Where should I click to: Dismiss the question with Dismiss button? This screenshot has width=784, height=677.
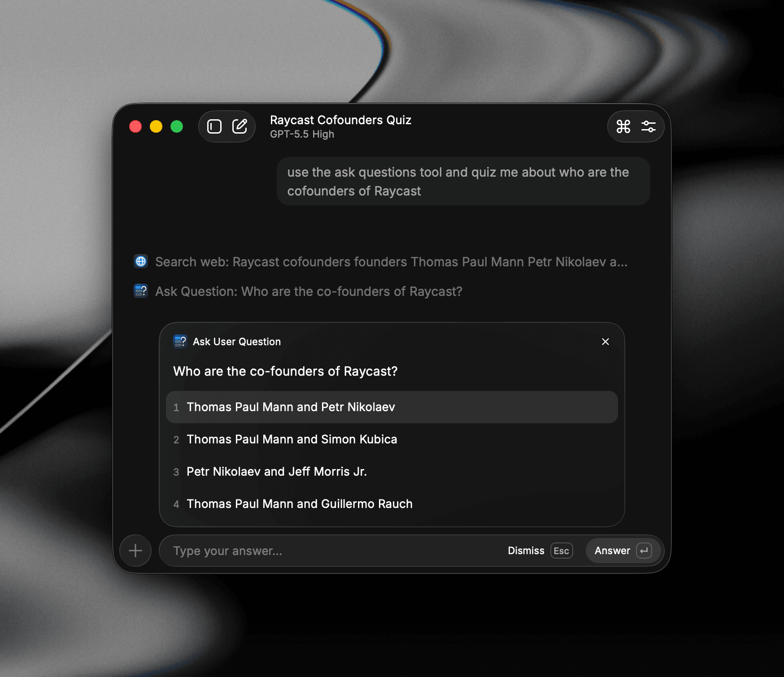(540, 551)
